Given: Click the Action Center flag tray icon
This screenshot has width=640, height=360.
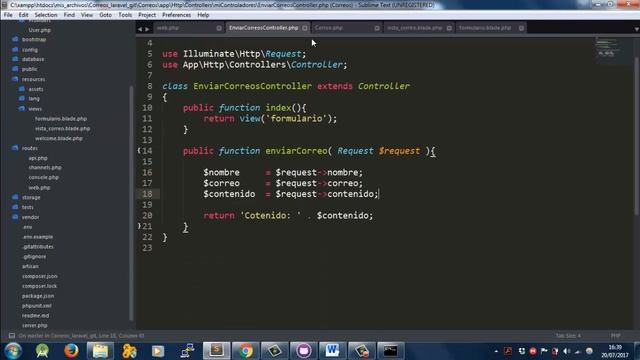Looking at the screenshot, I should click(544, 351).
